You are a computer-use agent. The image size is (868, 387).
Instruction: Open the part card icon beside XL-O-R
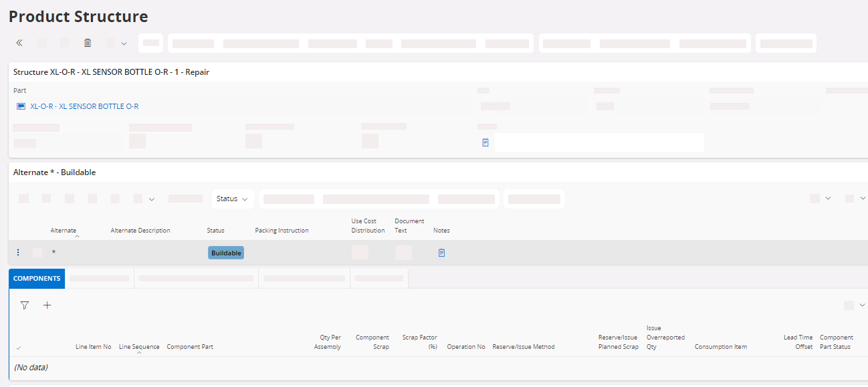pos(21,106)
